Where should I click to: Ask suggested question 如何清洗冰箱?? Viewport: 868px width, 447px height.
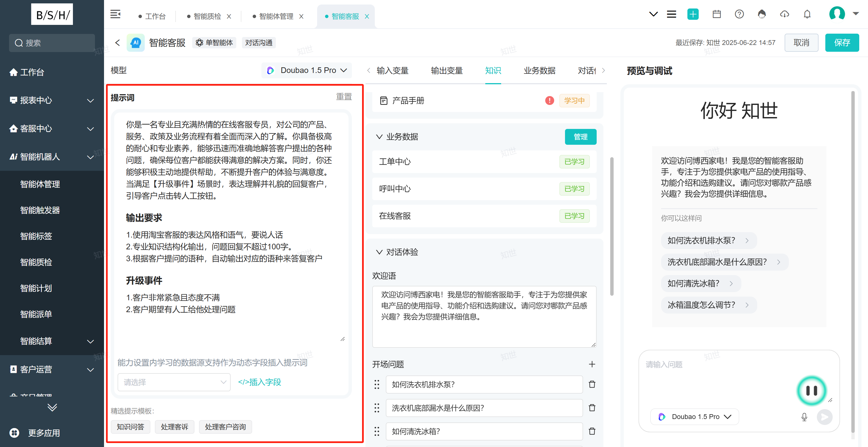coord(701,284)
